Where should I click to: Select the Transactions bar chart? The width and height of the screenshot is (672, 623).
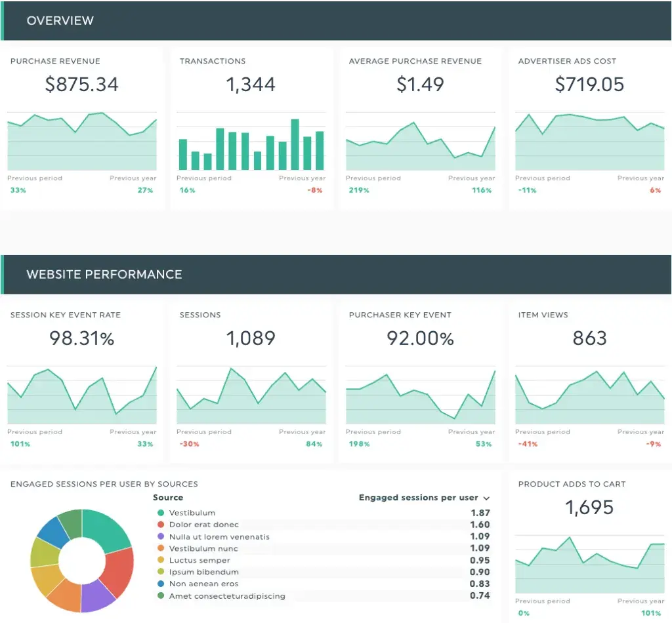(x=251, y=141)
